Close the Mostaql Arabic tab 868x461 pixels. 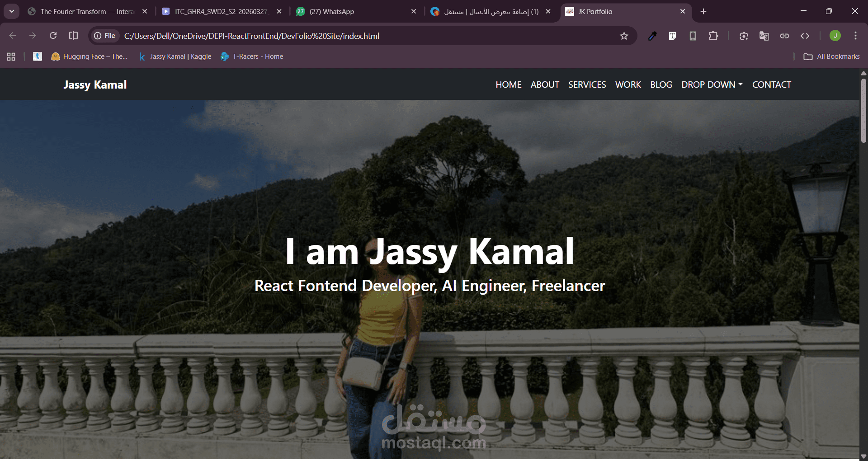point(548,12)
